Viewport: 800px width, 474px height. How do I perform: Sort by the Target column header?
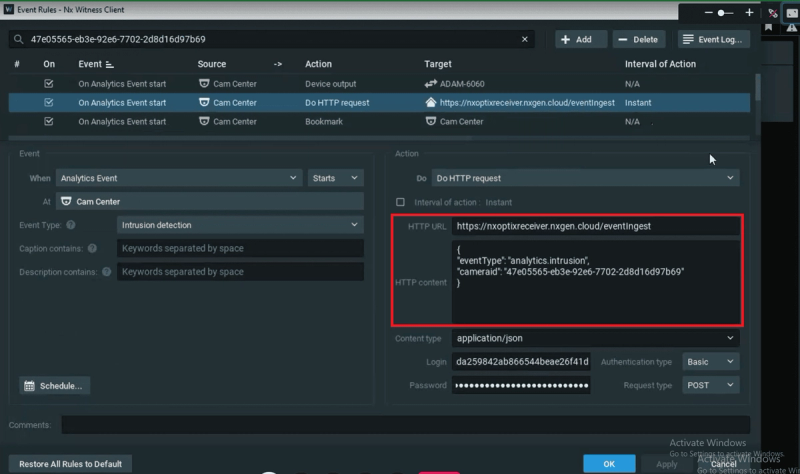[438, 64]
